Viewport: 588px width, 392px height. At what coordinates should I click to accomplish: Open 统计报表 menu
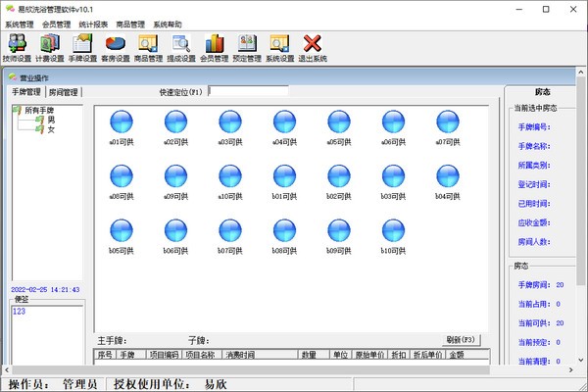[93, 24]
